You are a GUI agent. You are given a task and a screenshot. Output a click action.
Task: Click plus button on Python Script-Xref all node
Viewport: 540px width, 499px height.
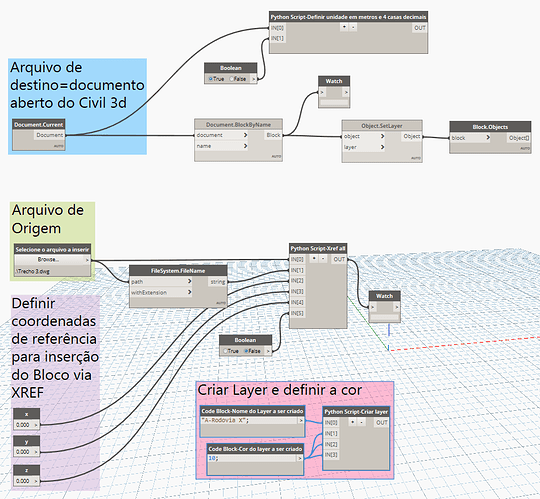[x=314, y=259]
